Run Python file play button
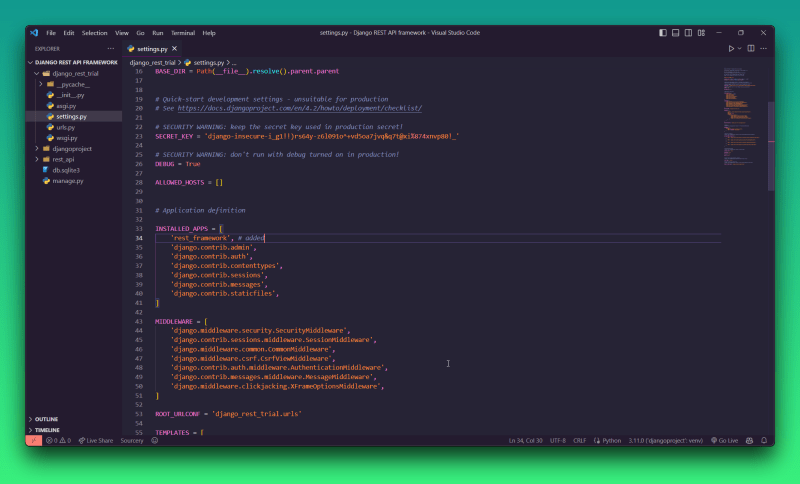800x484 pixels. 731,48
